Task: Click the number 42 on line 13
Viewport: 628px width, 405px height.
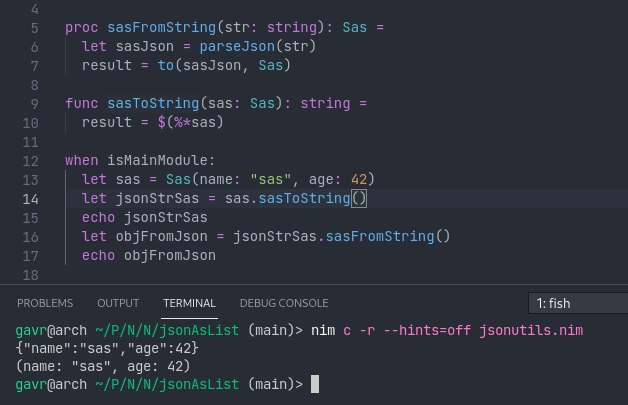Action: [x=359, y=179]
